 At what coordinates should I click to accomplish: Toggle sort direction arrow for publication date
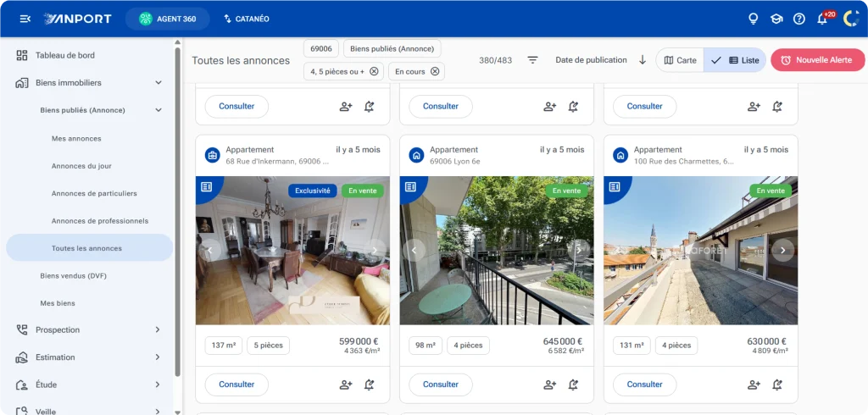click(x=642, y=60)
